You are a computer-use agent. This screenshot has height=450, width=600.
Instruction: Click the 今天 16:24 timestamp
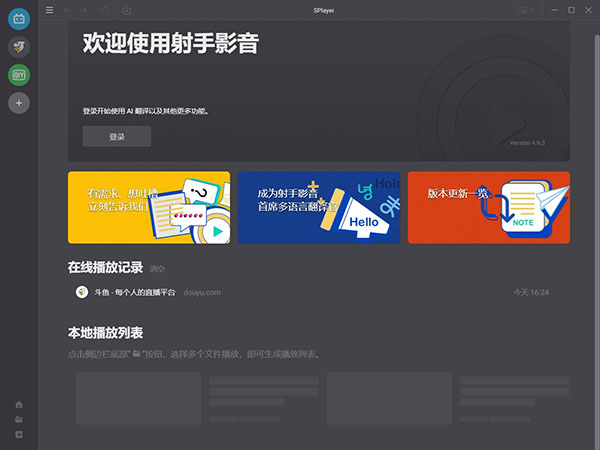531,292
